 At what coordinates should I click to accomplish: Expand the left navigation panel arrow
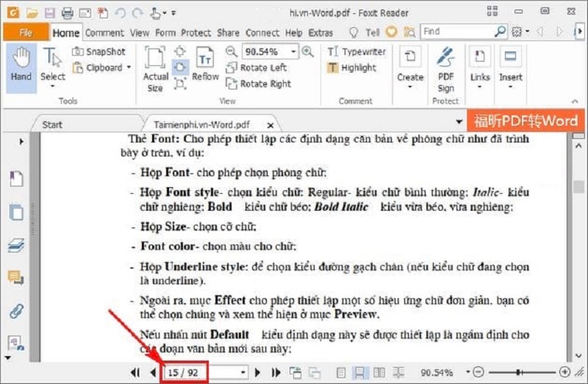(21, 141)
